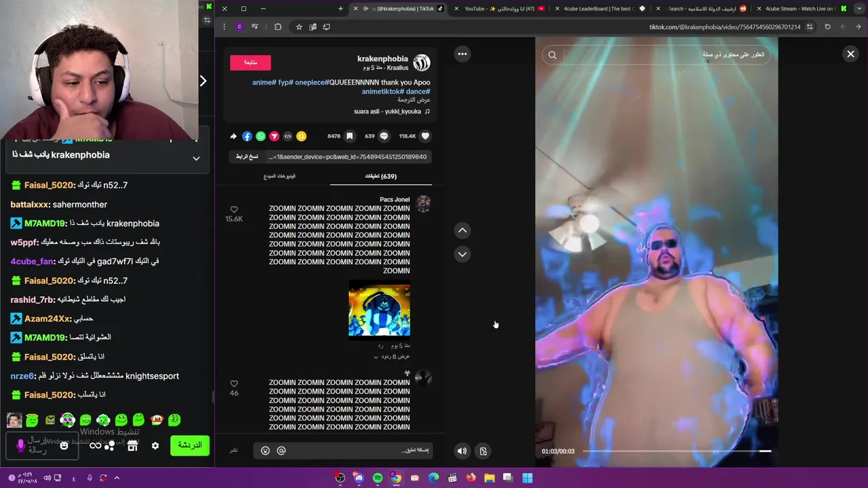Copy the video link button
Viewport: 868px width, 488px height.
click(x=247, y=157)
